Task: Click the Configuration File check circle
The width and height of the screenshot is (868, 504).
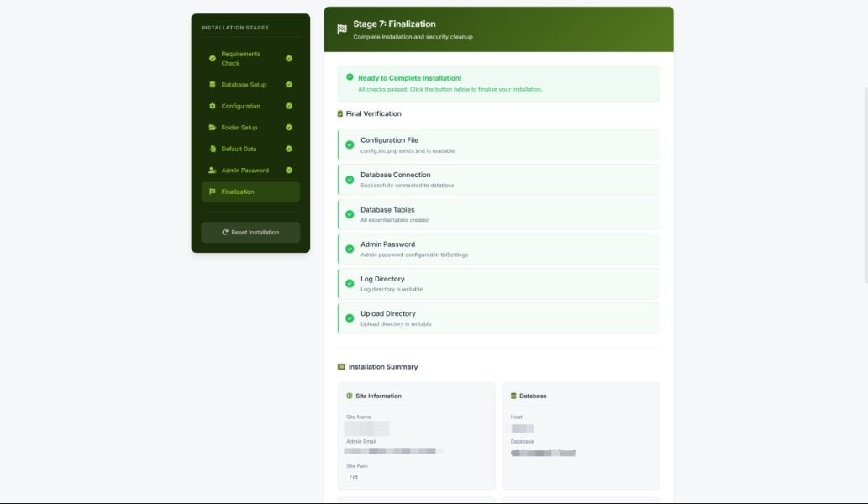Action: (350, 145)
